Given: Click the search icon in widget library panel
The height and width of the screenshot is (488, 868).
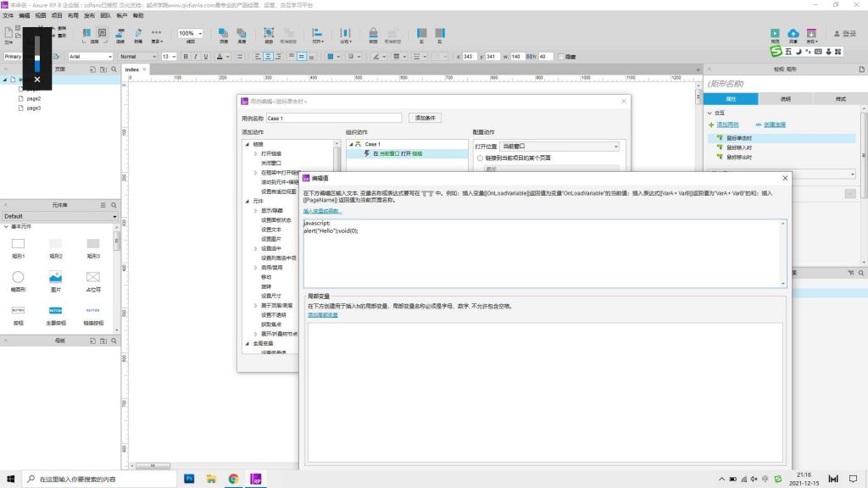Looking at the screenshot, I should 114,205.
